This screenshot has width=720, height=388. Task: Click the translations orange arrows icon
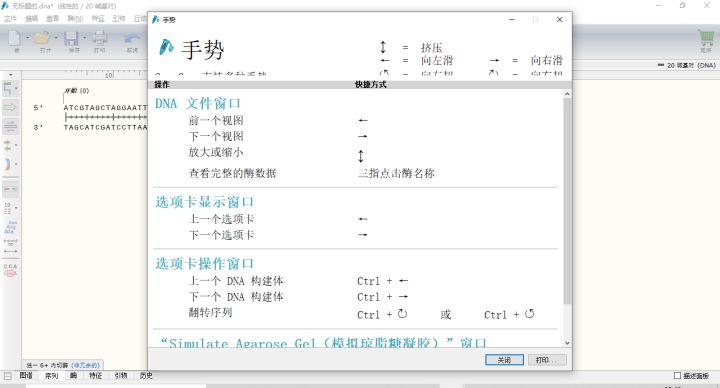point(8,146)
